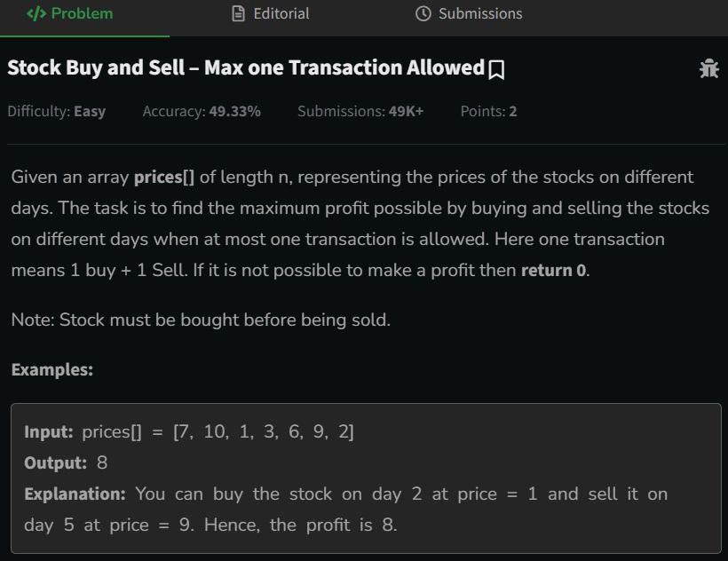Click the Note about buying before selling
This screenshot has width=728, height=561.
201,320
